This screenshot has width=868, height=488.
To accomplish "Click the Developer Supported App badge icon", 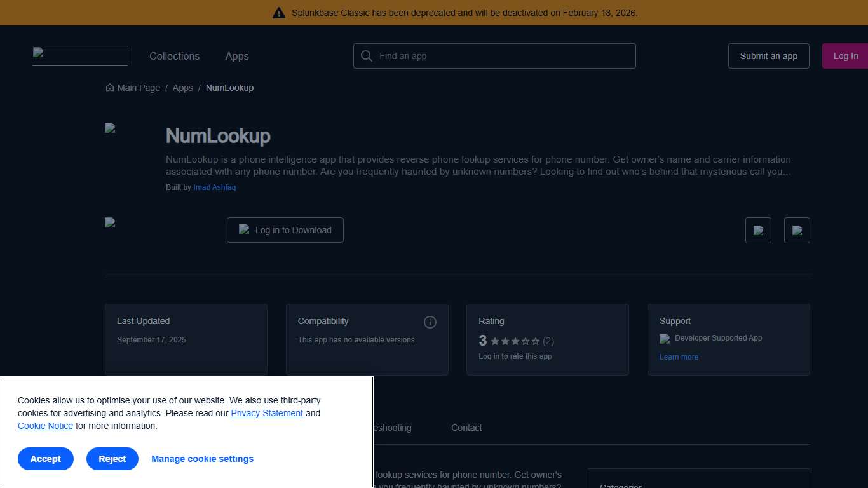I will [665, 338].
